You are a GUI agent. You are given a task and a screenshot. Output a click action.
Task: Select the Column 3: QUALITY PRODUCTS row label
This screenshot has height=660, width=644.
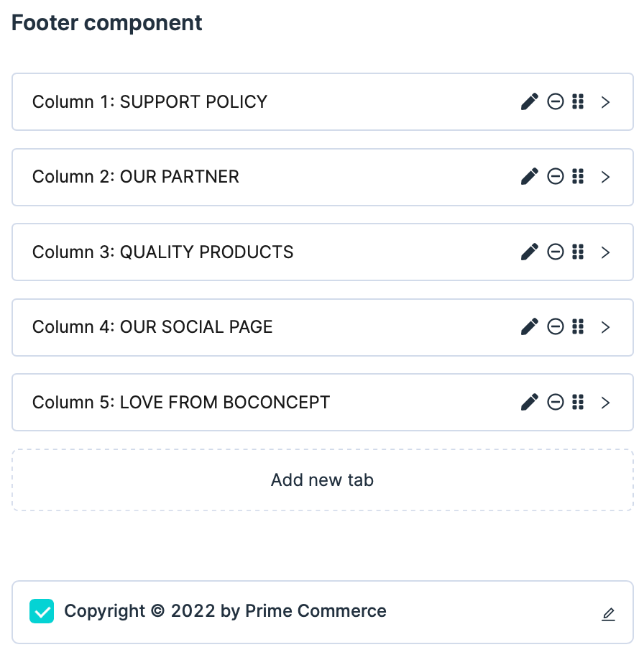click(x=163, y=252)
